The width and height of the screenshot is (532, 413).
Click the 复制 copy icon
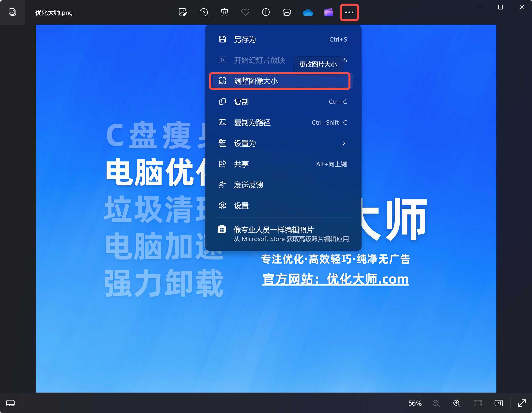[x=222, y=102]
